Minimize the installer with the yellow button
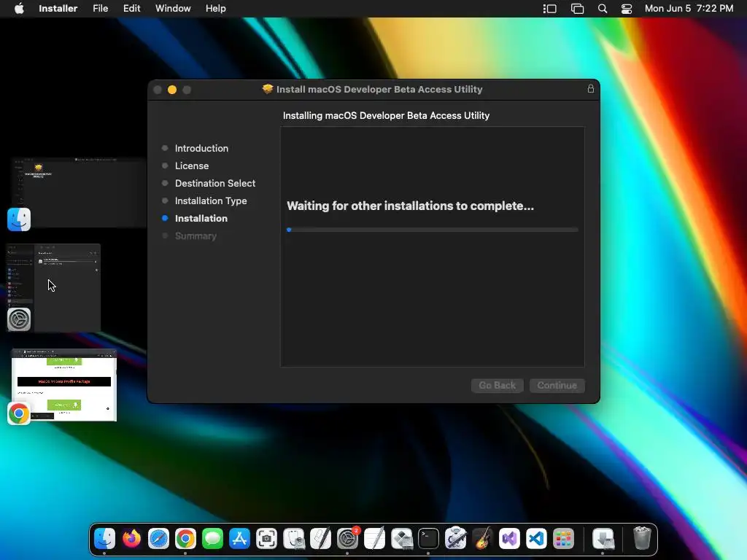This screenshot has width=747, height=560. pyautogui.click(x=172, y=90)
